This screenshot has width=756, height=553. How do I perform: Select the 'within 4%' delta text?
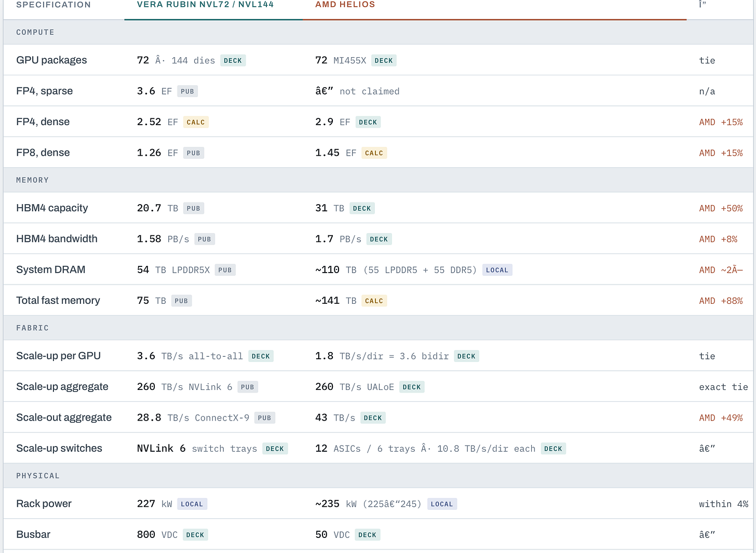coord(723,504)
